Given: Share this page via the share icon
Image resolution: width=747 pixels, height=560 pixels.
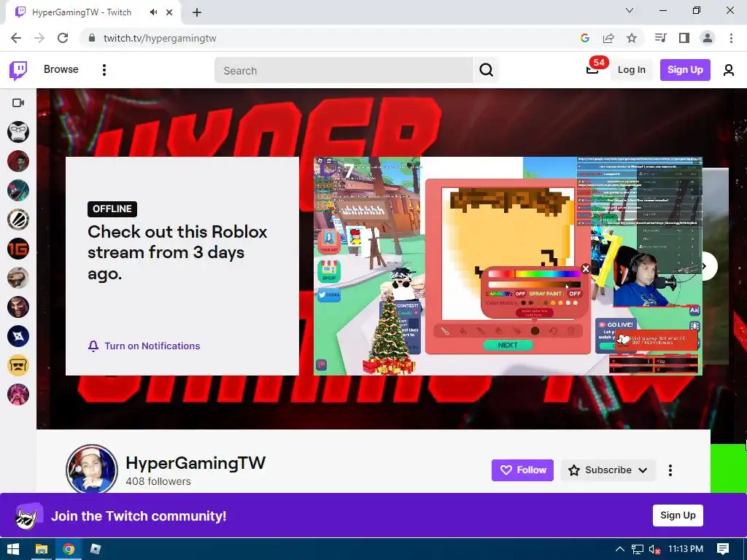Looking at the screenshot, I should click(x=608, y=38).
